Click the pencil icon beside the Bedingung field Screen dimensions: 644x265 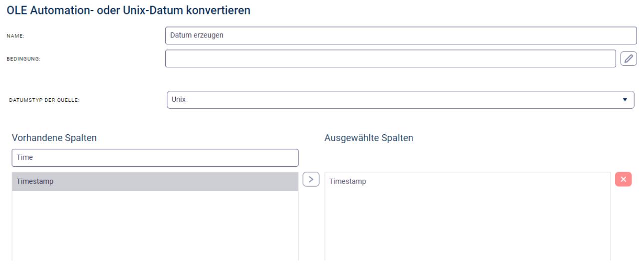[x=629, y=58]
